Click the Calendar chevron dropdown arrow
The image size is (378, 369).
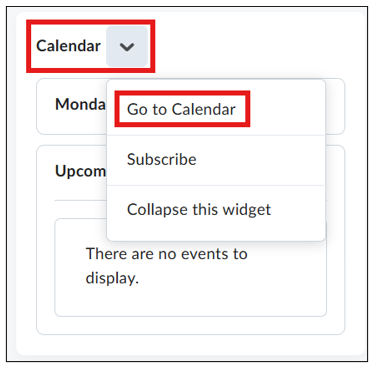point(127,46)
